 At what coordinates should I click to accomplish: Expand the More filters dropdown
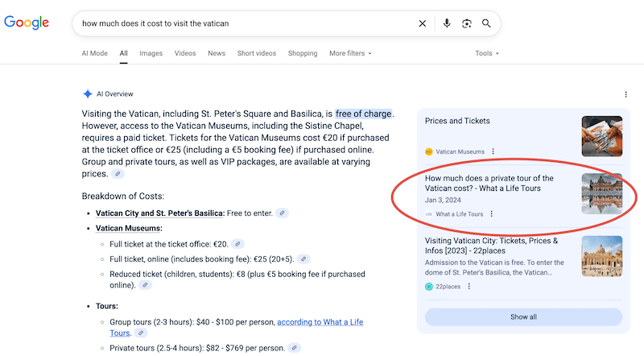[x=350, y=53]
